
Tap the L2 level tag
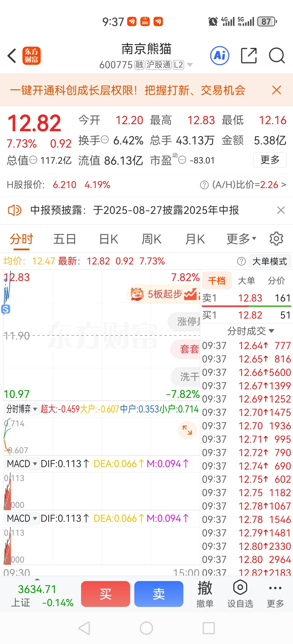click(x=178, y=65)
